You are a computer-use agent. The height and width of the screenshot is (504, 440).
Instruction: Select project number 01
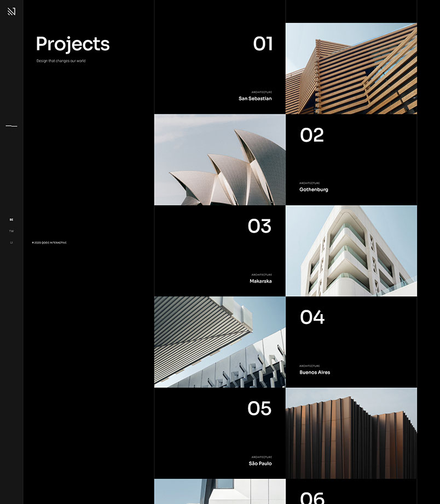pyautogui.click(x=263, y=44)
